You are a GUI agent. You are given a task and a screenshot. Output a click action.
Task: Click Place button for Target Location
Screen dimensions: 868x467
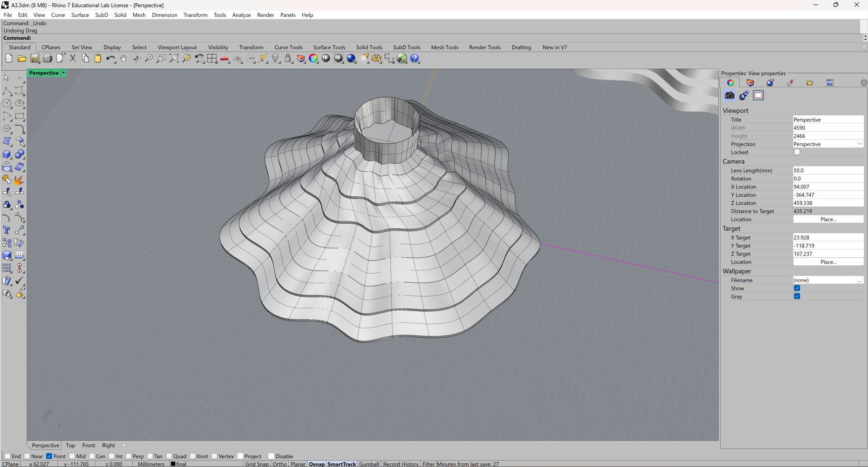(828, 262)
